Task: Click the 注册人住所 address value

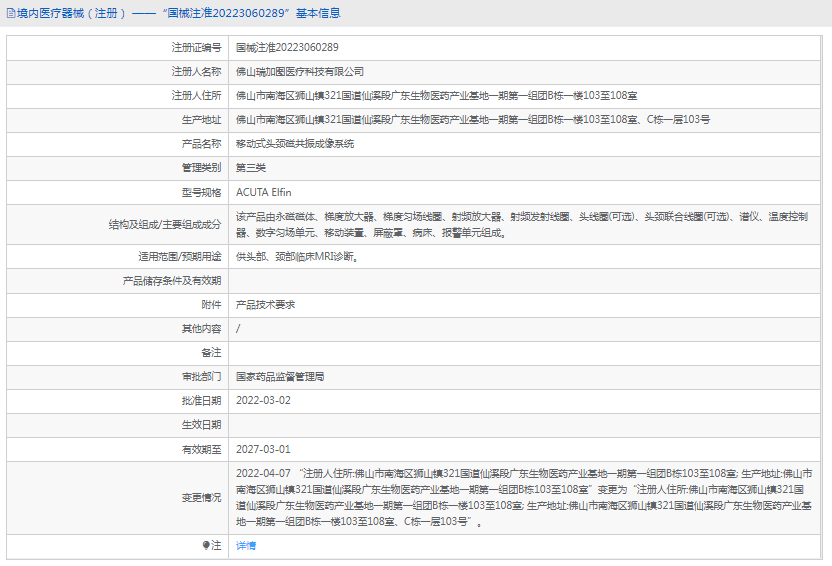Action: tap(436, 95)
